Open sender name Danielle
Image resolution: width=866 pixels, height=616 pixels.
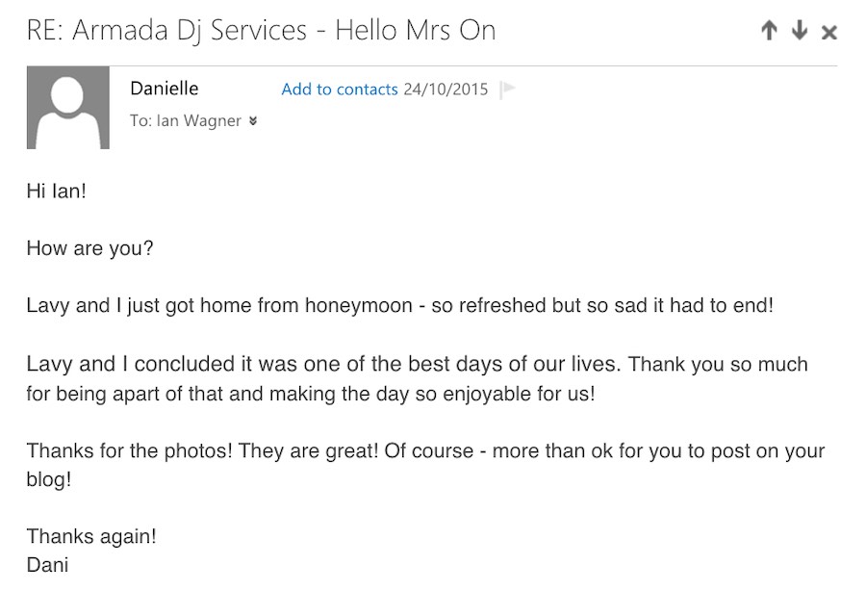pos(164,89)
